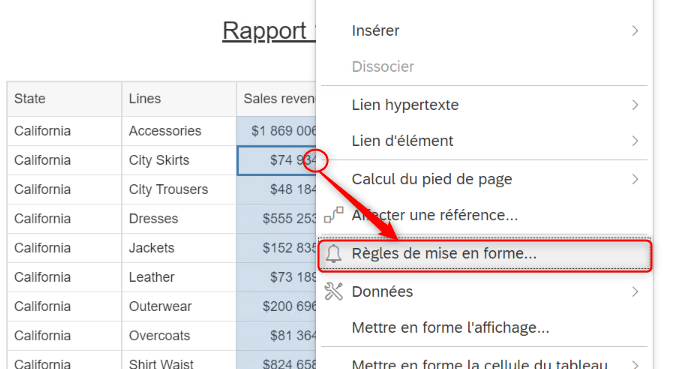The height and width of the screenshot is (369, 684).
Task: Choose Mettre en forme l'affichage...
Action: click(484, 328)
